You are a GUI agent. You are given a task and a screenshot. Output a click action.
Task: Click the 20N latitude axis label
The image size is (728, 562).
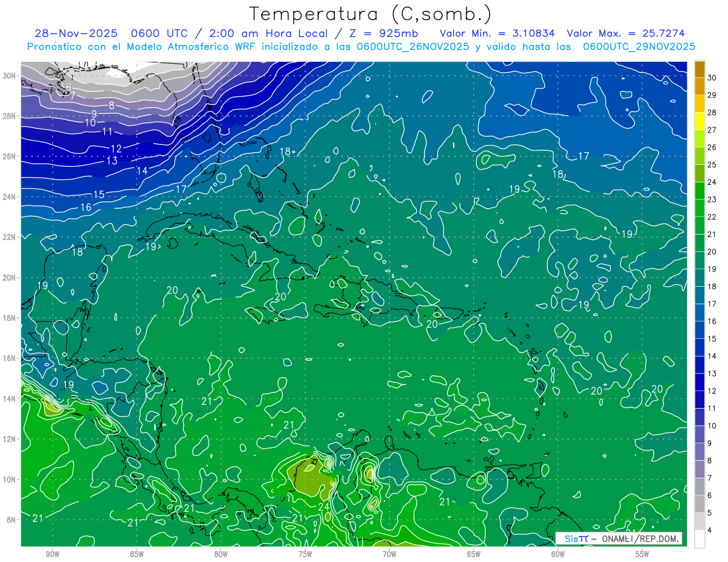coord(9,278)
